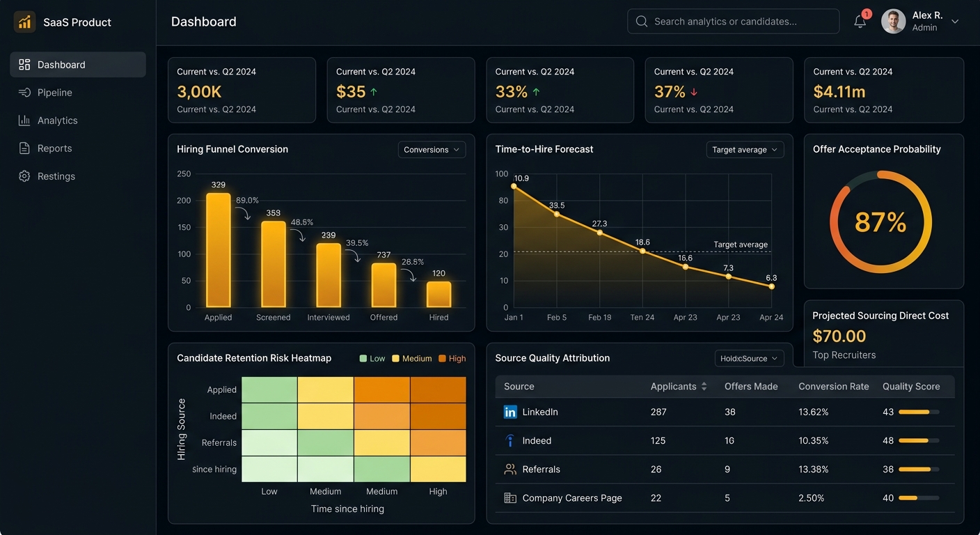Screen dimensions: 980x535
Task: Click Alex R. profile avatar
Action: tap(894, 22)
